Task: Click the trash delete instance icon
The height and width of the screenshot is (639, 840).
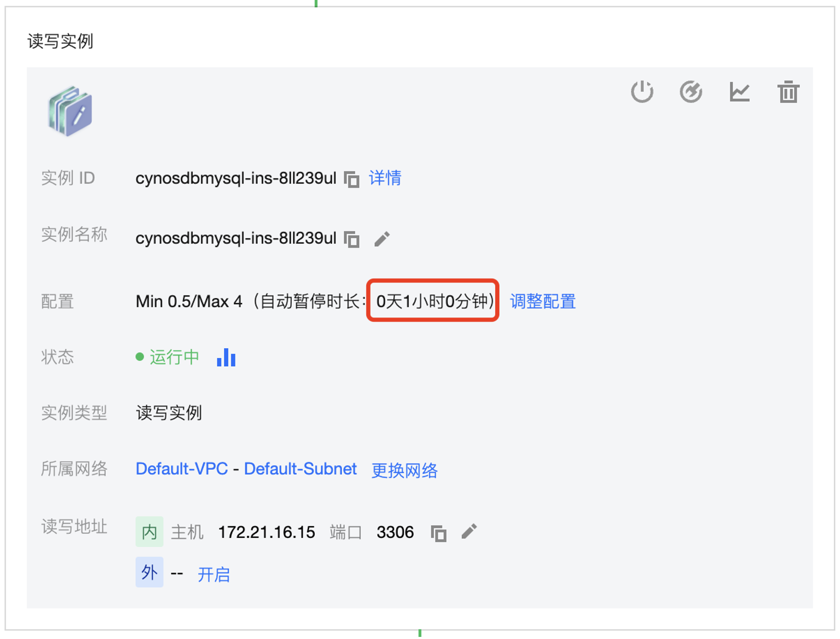Action: [788, 92]
